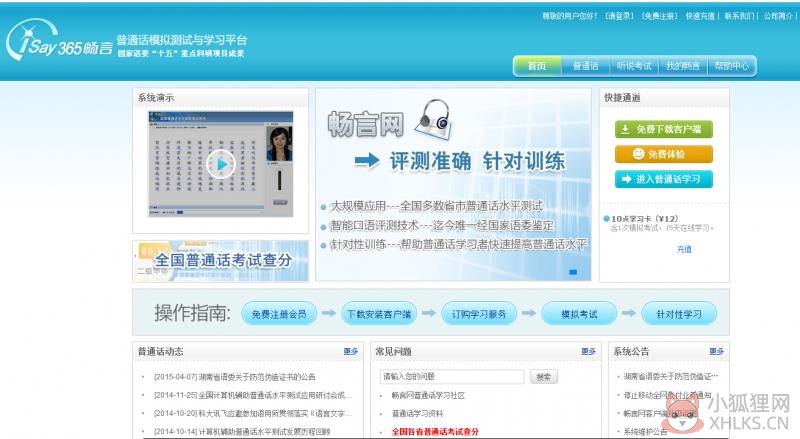Open the 2015-04-07 湖南省语委 news item
This screenshot has height=439, width=800.
[x=235, y=377]
